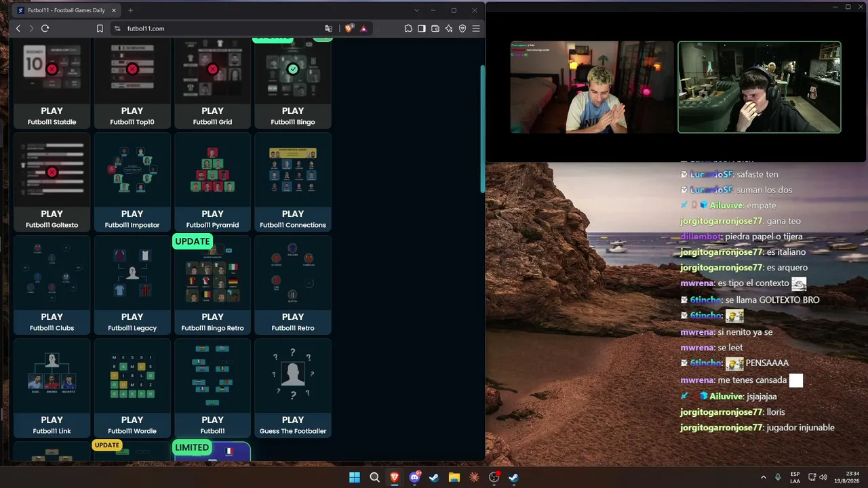Open the Futbol11 Pyramid game card
Viewport: 868px width, 488px height.
click(212, 182)
